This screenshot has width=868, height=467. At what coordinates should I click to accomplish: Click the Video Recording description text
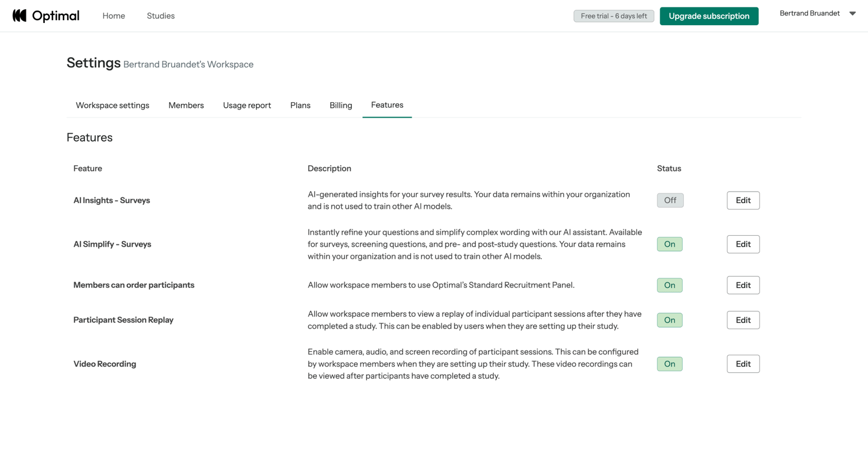click(473, 364)
